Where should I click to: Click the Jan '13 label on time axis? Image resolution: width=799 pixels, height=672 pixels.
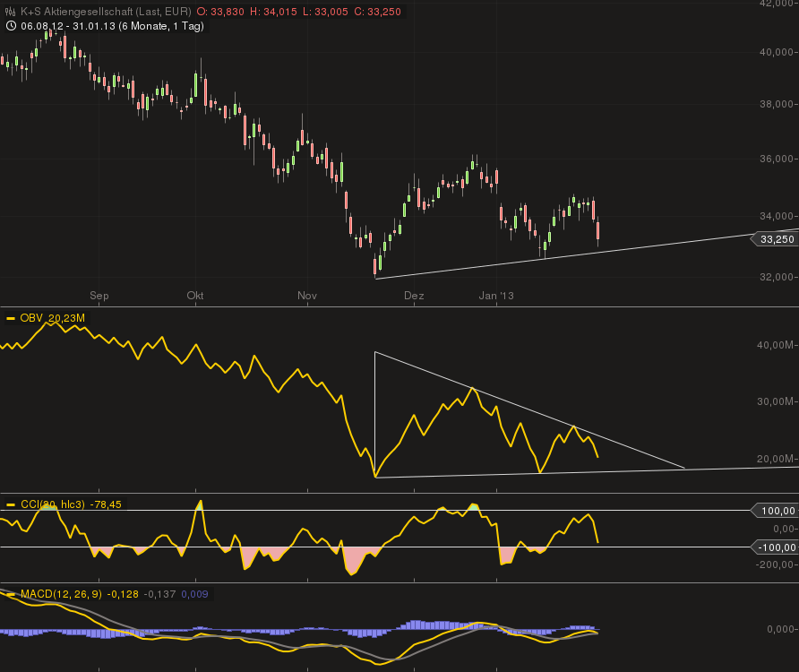tap(496, 296)
